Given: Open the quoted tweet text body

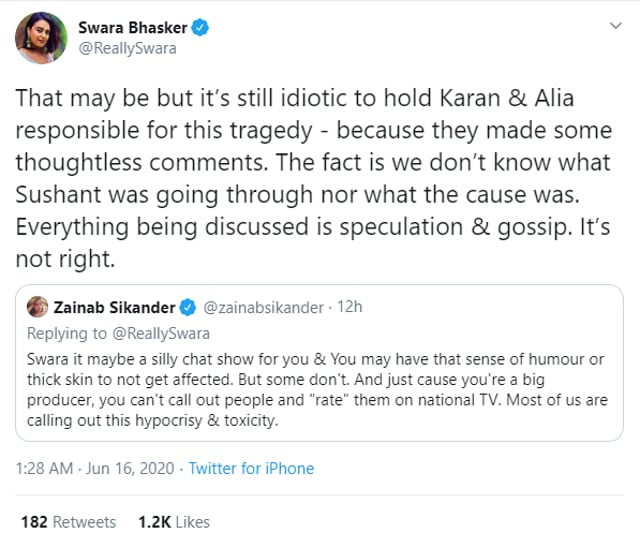Looking at the screenshot, I should point(317,390).
